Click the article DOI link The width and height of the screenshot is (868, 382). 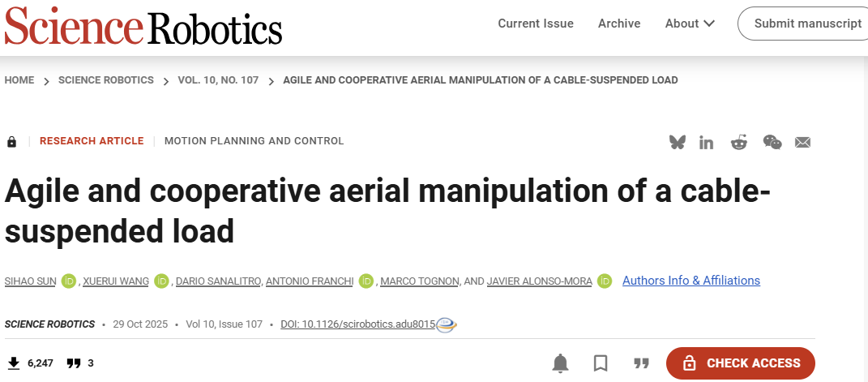[357, 324]
